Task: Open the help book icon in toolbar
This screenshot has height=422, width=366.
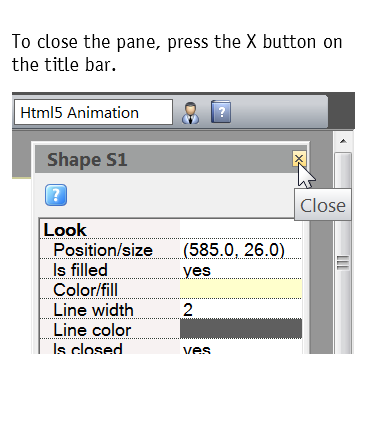Action: pos(221,112)
